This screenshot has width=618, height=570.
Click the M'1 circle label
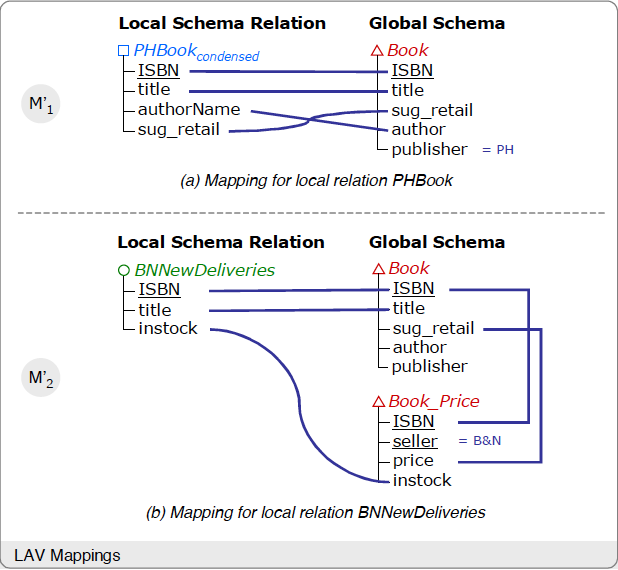point(41,104)
